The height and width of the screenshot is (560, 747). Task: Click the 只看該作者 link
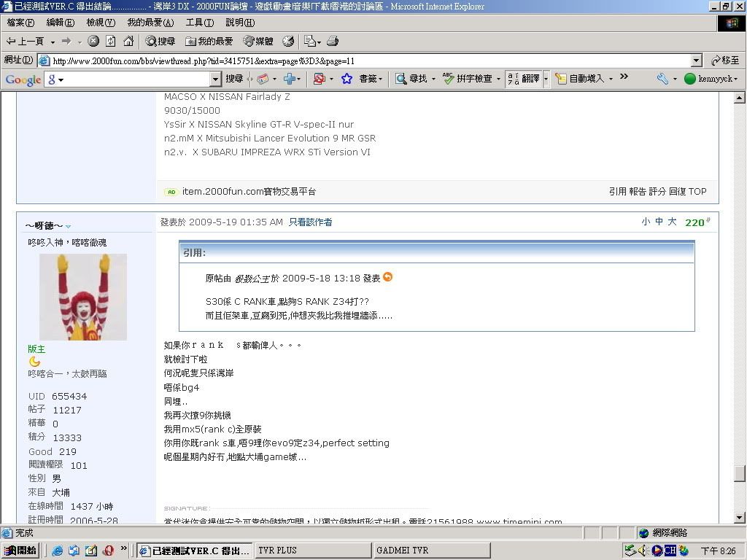tap(310, 222)
